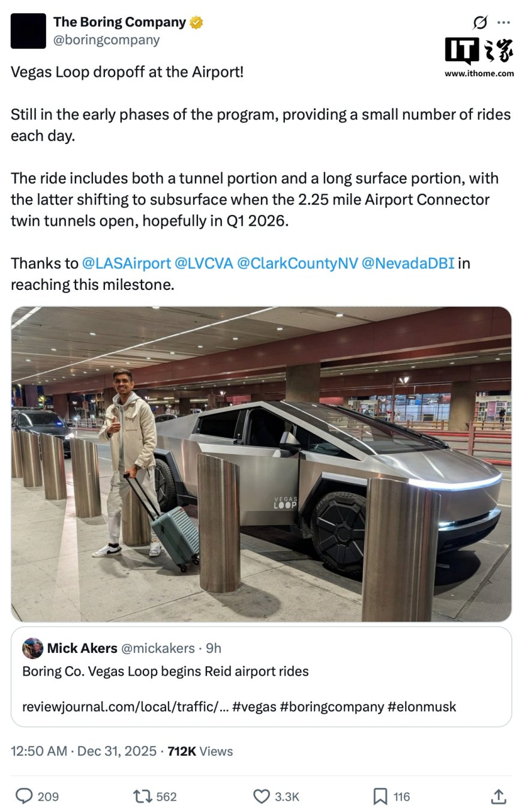522x812 pixels.
Task: Click the reply speech bubble icon
Action: [x=24, y=796]
